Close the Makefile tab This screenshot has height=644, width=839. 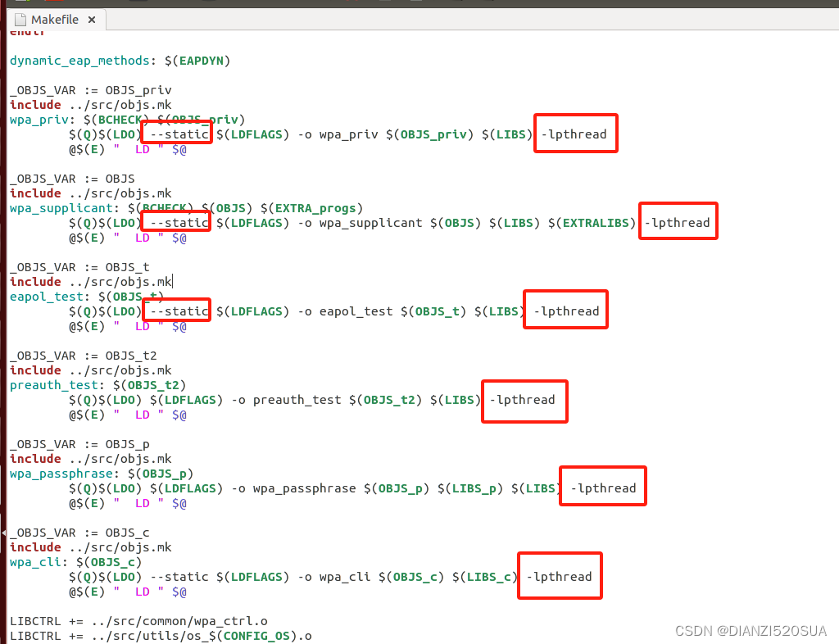(91, 20)
